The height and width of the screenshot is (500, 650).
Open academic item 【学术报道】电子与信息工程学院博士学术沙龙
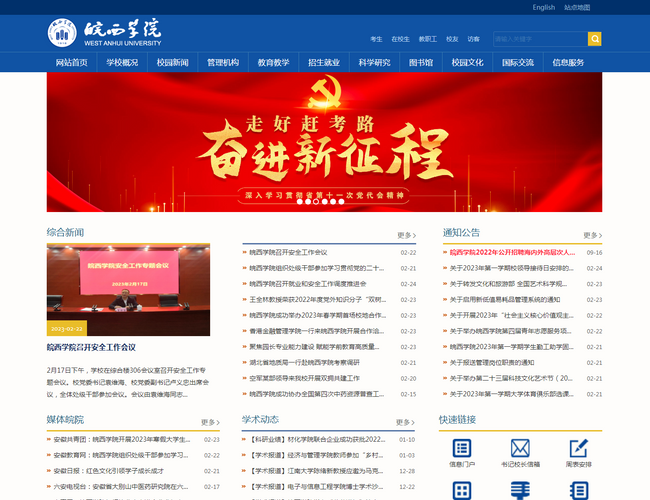315,487
